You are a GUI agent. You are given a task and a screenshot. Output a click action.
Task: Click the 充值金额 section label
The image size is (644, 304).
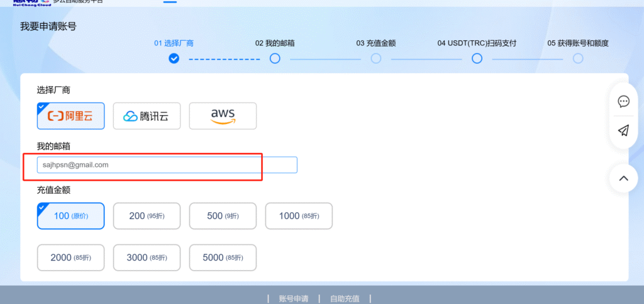[x=53, y=191]
